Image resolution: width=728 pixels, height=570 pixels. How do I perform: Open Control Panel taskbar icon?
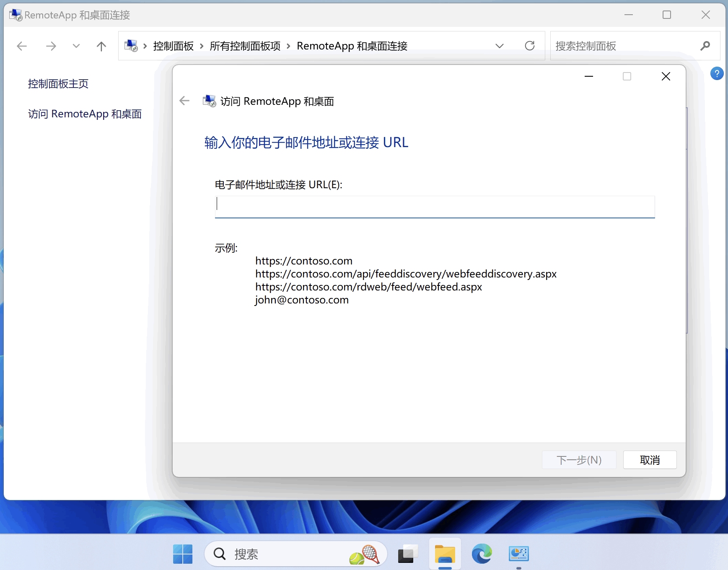click(518, 554)
